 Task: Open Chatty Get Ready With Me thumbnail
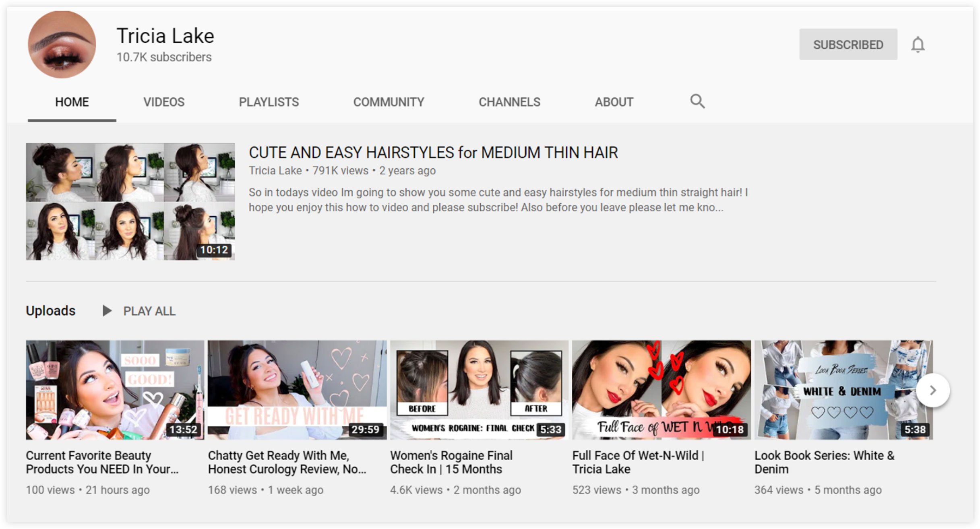pyautogui.click(x=297, y=389)
